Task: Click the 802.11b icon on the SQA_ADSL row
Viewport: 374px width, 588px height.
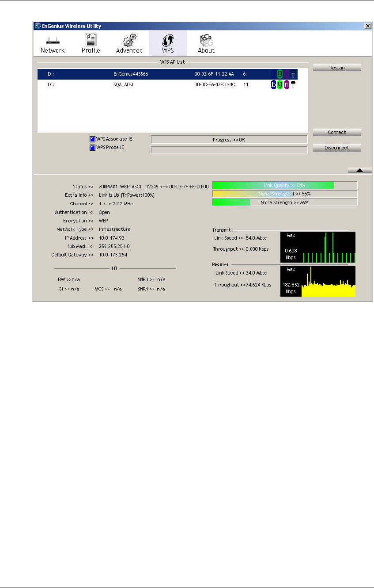Action: coord(273,84)
